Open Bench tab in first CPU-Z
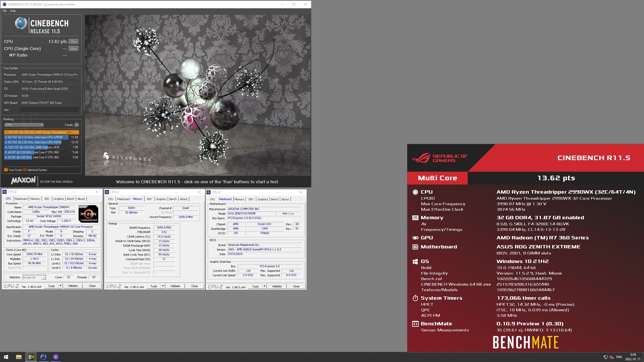 [x=71, y=199]
